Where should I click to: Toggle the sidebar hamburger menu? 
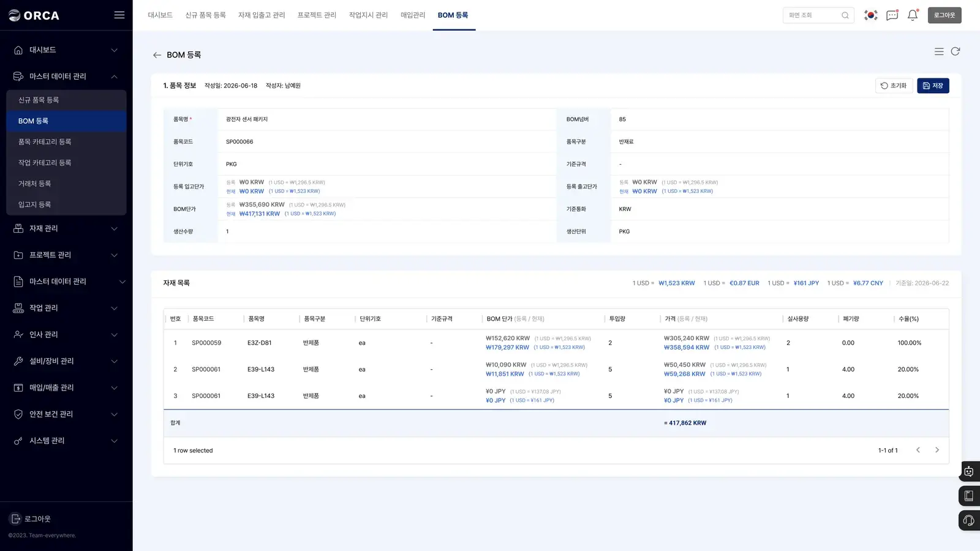click(x=119, y=15)
